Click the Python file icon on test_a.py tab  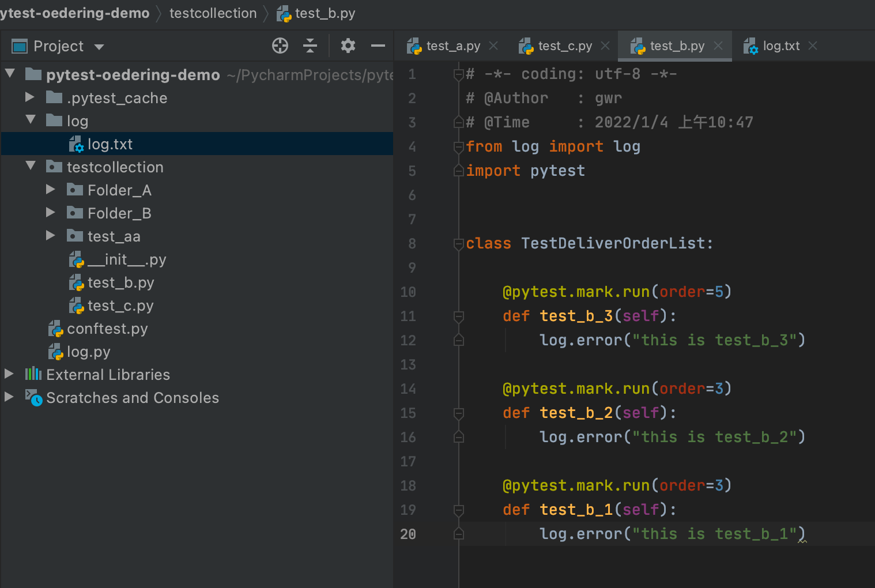pyautogui.click(x=414, y=46)
